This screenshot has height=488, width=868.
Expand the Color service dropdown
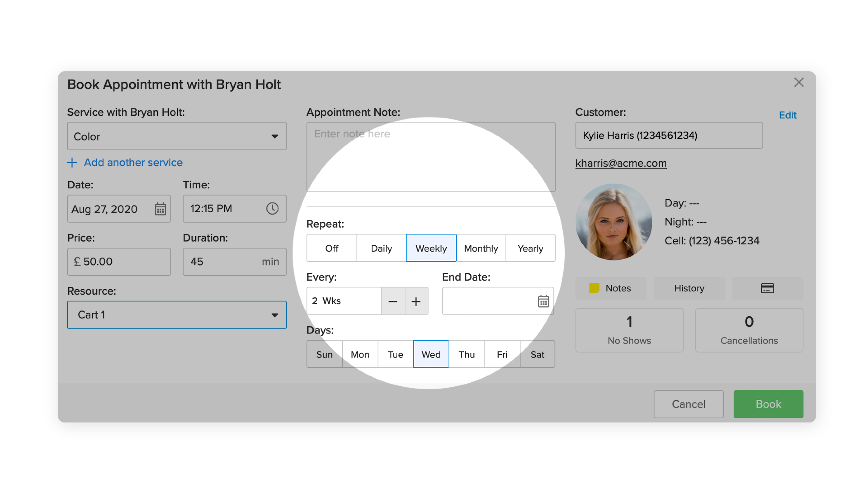tap(177, 136)
